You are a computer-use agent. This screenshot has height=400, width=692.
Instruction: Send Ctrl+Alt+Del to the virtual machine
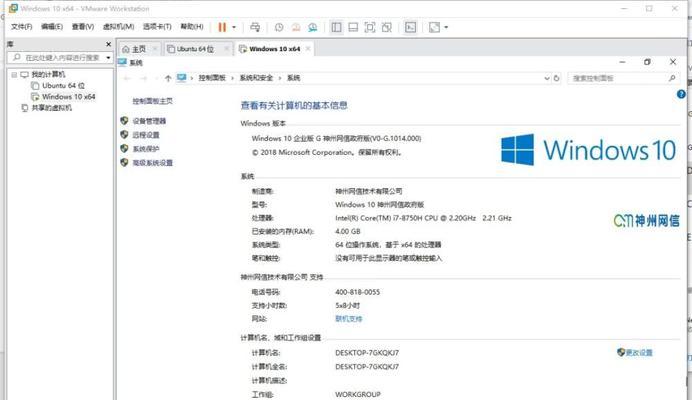click(255, 27)
